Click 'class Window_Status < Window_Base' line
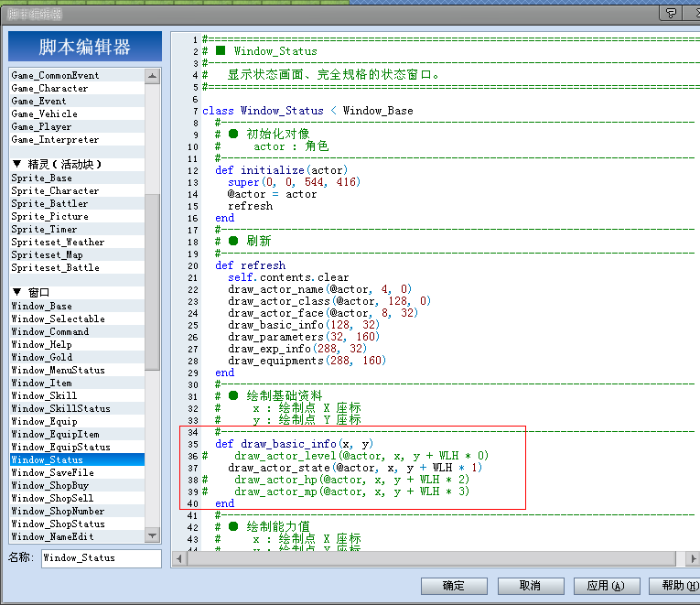700x605 pixels. click(x=307, y=111)
